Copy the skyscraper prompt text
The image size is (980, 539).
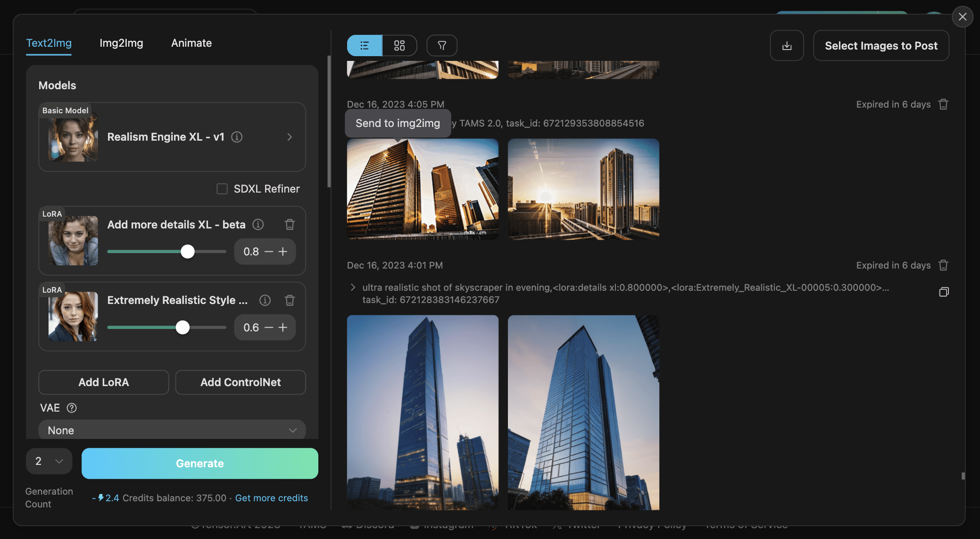click(x=944, y=292)
